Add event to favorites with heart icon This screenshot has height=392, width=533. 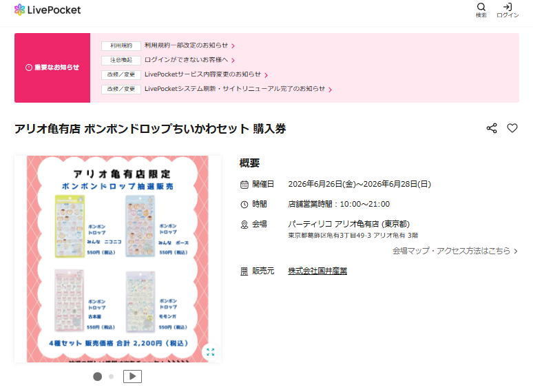click(x=512, y=128)
